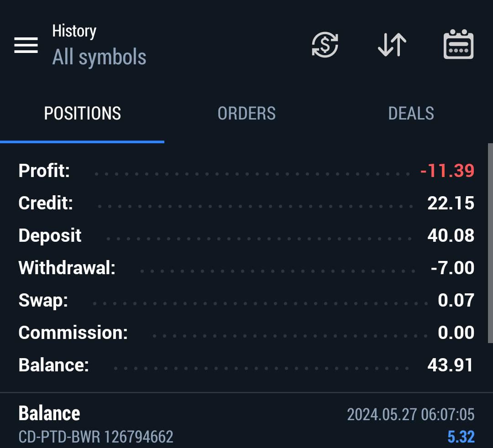Select the Commission row showing 0.00
The width and height of the screenshot is (493, 448).
(x=246, y=333)
